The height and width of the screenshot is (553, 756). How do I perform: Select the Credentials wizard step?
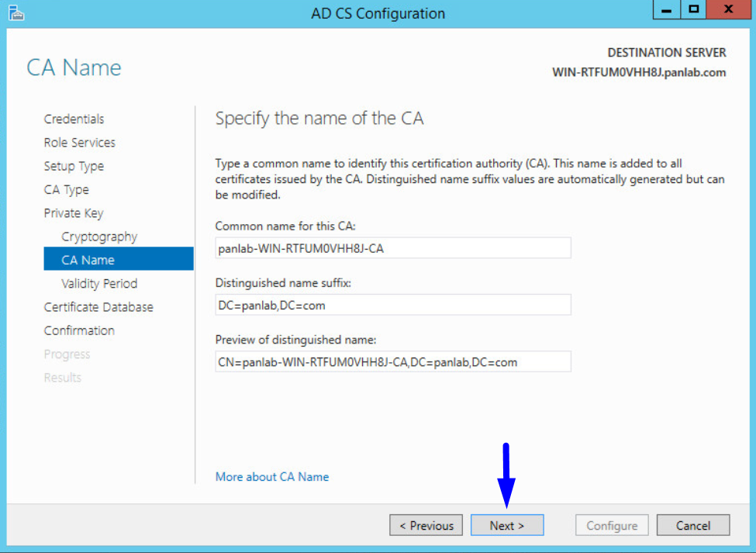(x=74, y=119)
